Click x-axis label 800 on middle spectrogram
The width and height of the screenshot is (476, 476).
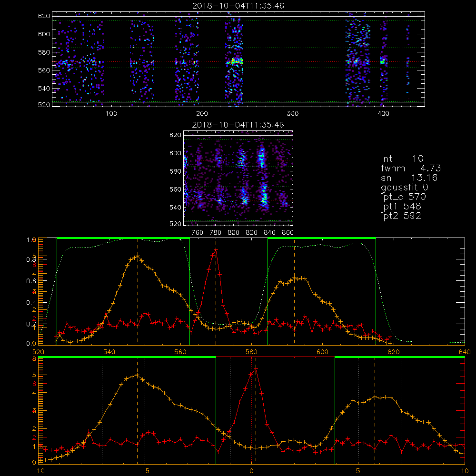tap(233, 233)
